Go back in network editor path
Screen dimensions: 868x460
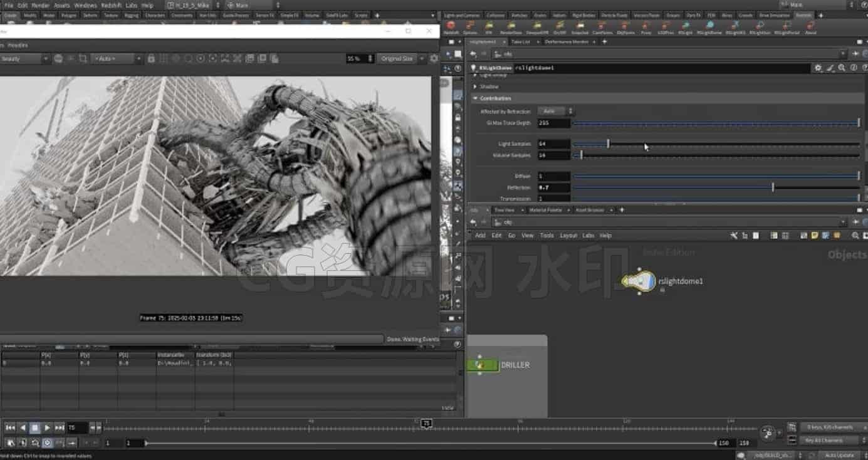click(473, 222)
